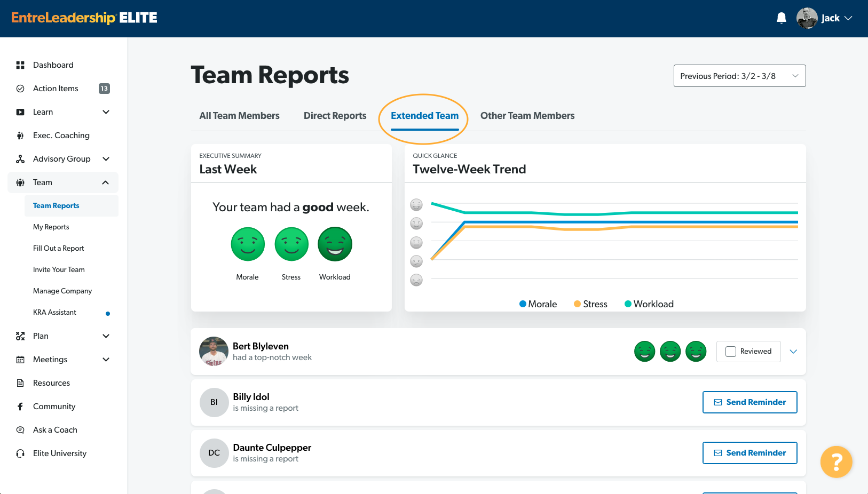Select the Extended Team tab
Image resolution: width=868 pixels, height=494 pixels.
[425, 116]
